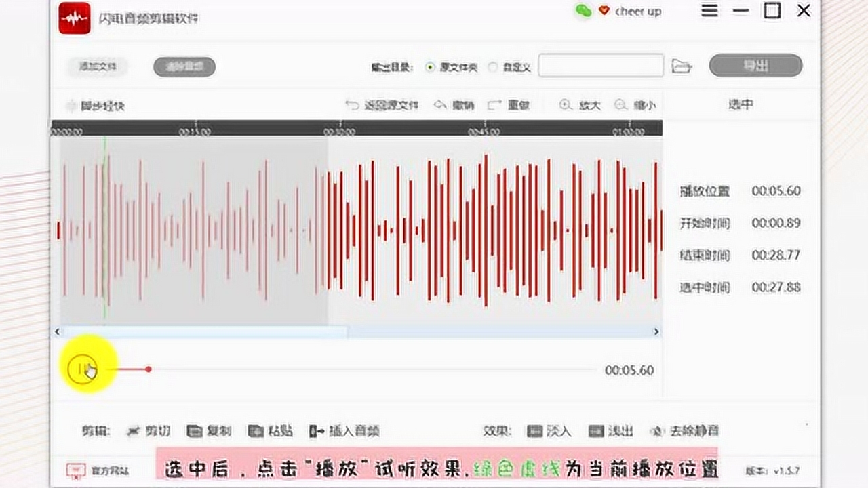Zoom out the waveform with 缩小
The width and height of the screenshot is (868, 488).
coord(635,105)
